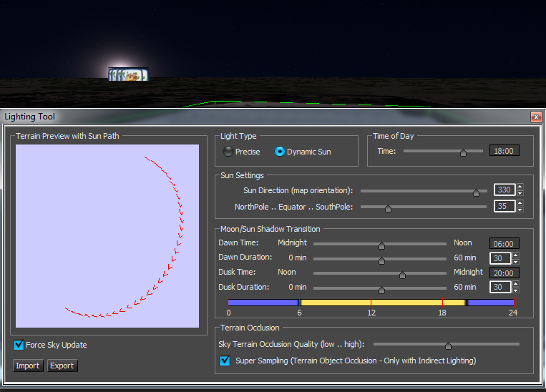The height and width of the screenshot is (392, 546).
Task: Click the Sun Direction value field
Action: [504, 190]
